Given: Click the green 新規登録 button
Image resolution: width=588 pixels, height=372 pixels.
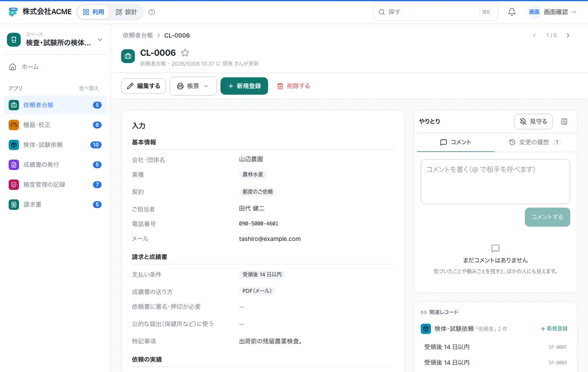Looking at the screenshot, I should (244, 86).
